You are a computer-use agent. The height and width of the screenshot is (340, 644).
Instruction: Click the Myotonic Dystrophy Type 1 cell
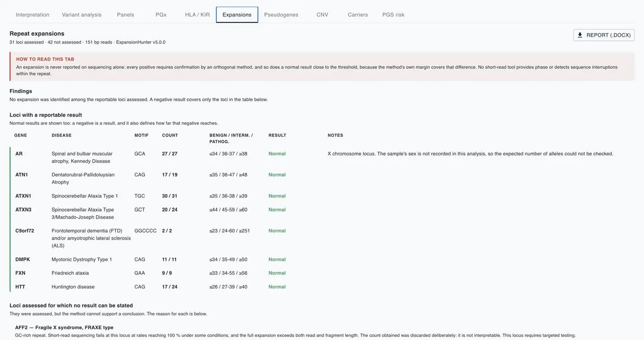(x=82, y=259)
